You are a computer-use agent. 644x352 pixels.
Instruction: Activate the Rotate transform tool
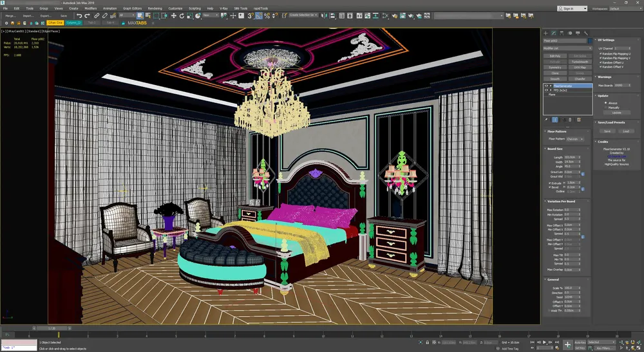pos(180,15)
